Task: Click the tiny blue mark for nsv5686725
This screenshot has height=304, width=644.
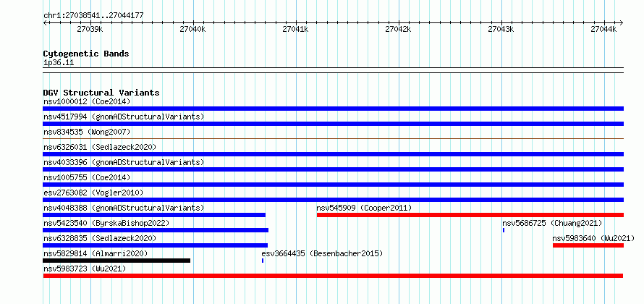Action: click(x=504, y=230)
